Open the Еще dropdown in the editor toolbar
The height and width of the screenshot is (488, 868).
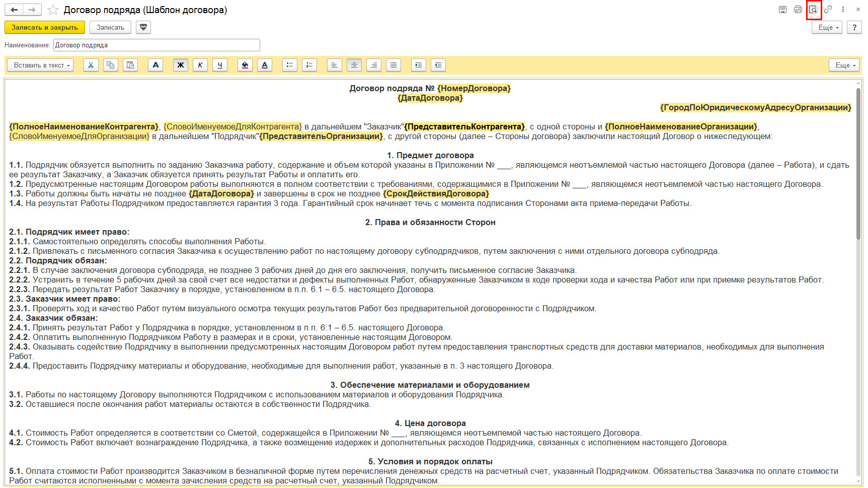844,65
